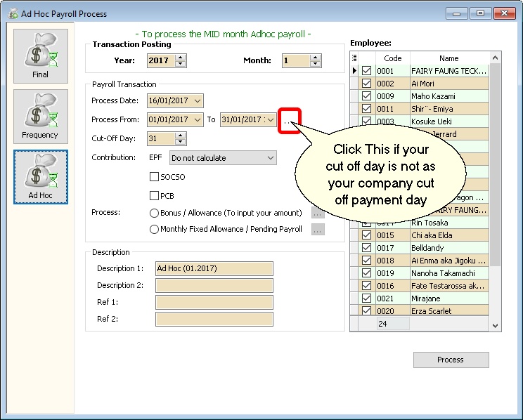Open the Frequency payroll icon

(40, 116)
